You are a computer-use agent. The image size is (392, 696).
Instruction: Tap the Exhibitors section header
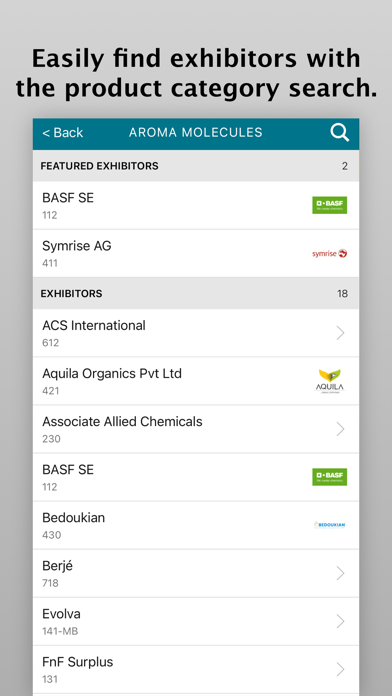(196, 293)
